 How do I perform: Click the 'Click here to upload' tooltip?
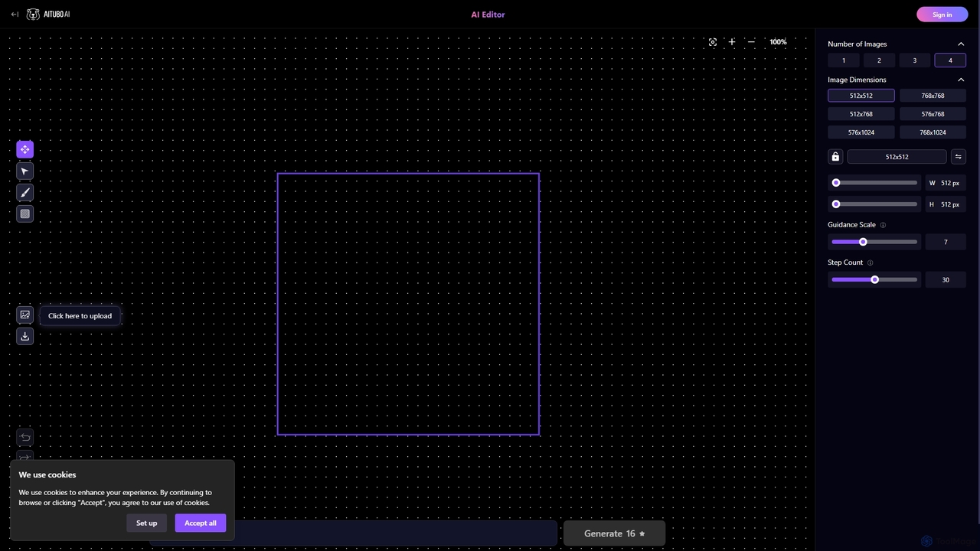pyautogui.click(x=80, y=316)
